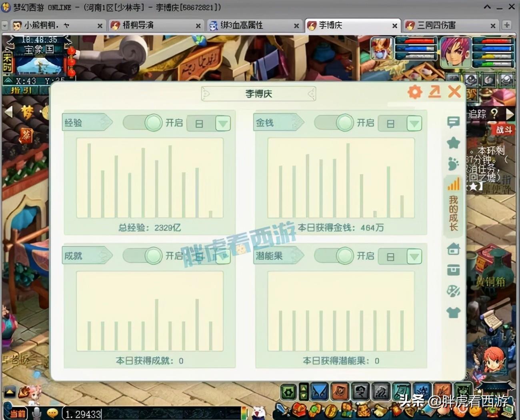Screen dimensions: 520x420
Task: Open the star sidebar icon
Action: tap(453, 142)
